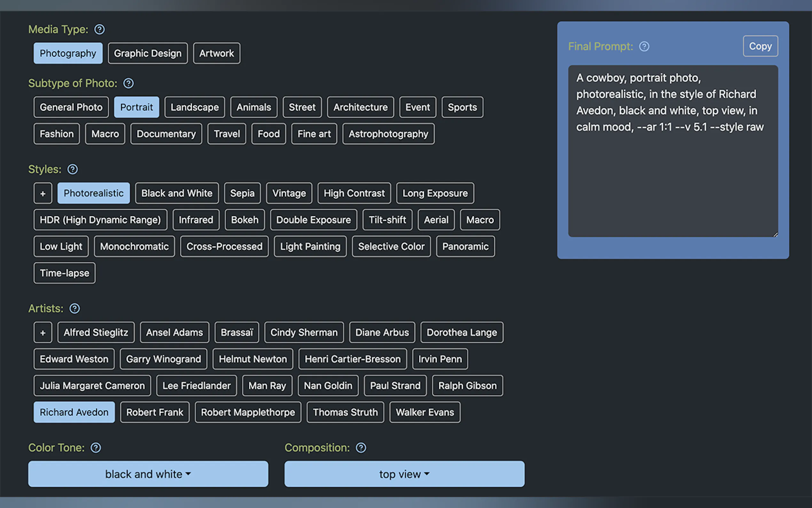Toggle the Black and White style
The height and width of the screenshot is (508, 812).
tap(176, 193)
